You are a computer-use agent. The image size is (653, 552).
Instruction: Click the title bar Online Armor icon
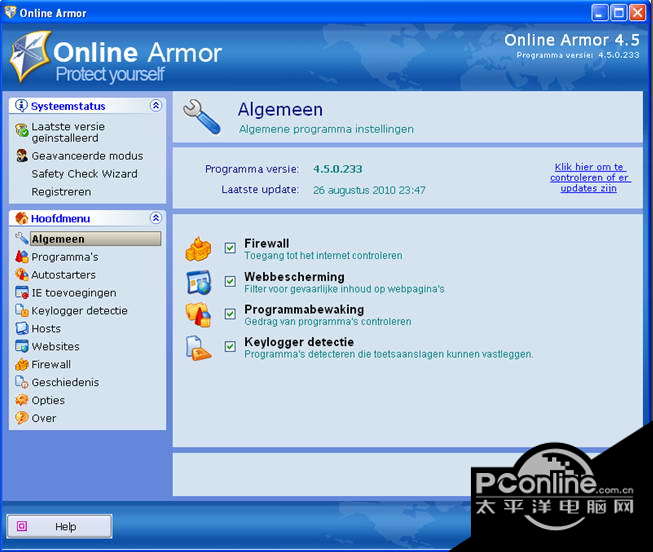click(x=10, y=12)
